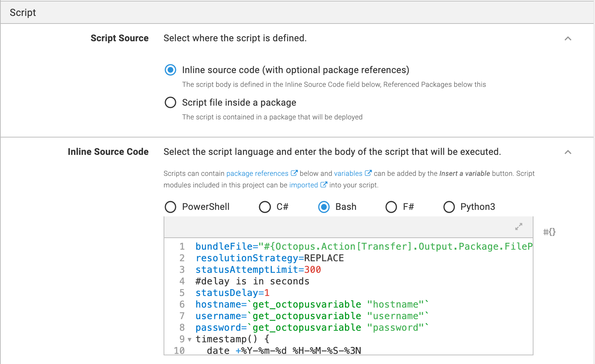This screenshot has height=364, width=595.
Task: Open the imported script modules link
Action: click(x=304, y=185)
